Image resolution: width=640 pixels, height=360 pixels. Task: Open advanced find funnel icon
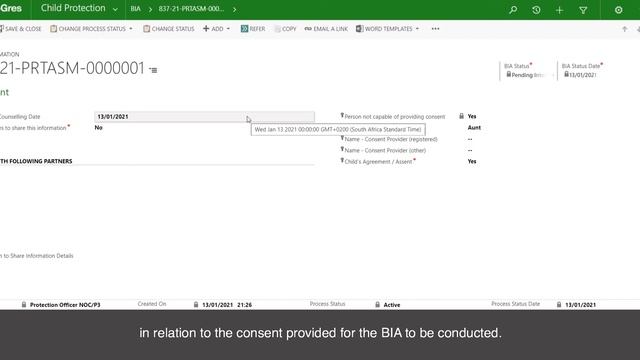pyautogui.click(x=583, y=10)
